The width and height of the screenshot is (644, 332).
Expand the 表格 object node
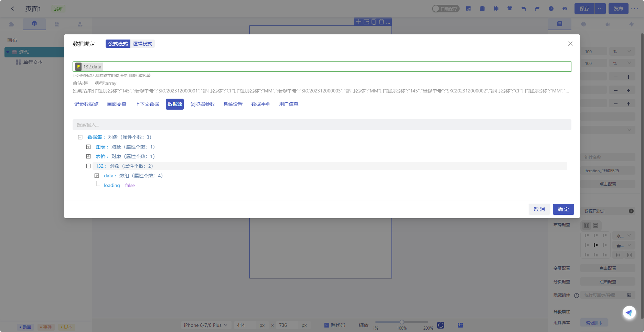(88, 156)
